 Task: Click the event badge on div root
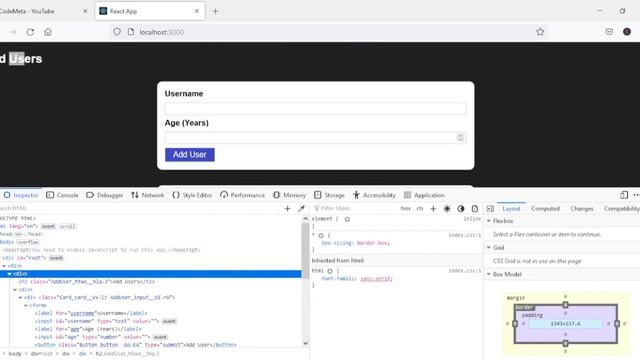coord(56,258)
